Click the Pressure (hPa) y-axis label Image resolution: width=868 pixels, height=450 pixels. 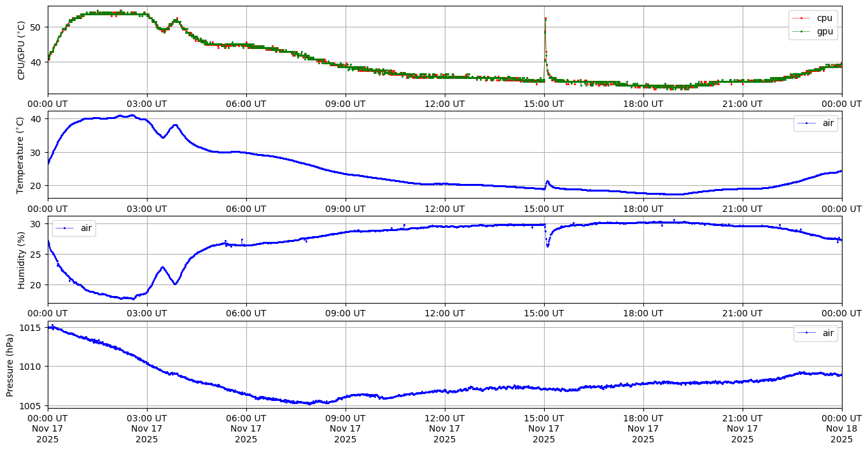click(x=10, y=365)
